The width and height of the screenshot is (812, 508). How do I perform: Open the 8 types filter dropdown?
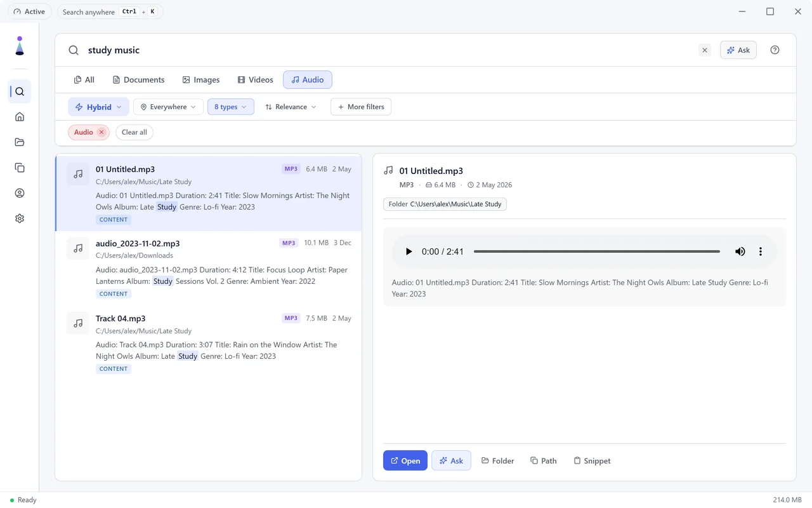[x=231, y=107]
